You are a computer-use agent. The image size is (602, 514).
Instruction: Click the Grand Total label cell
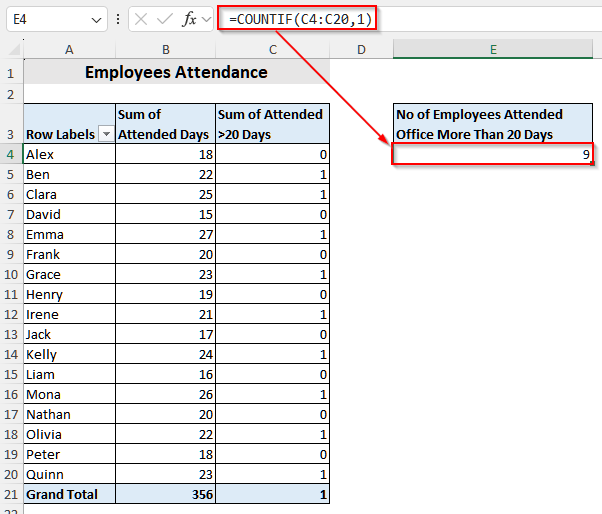pos(69,494)
